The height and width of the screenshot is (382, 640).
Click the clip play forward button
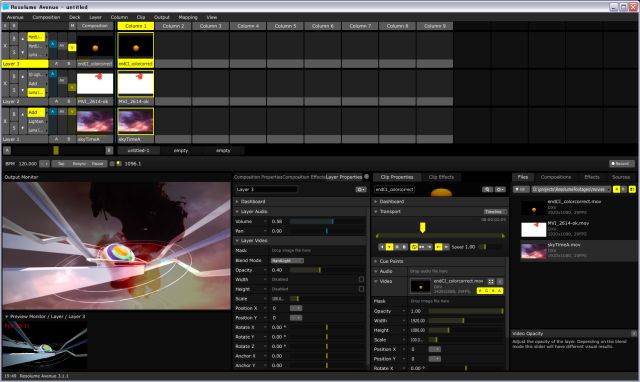coord(389,247)
